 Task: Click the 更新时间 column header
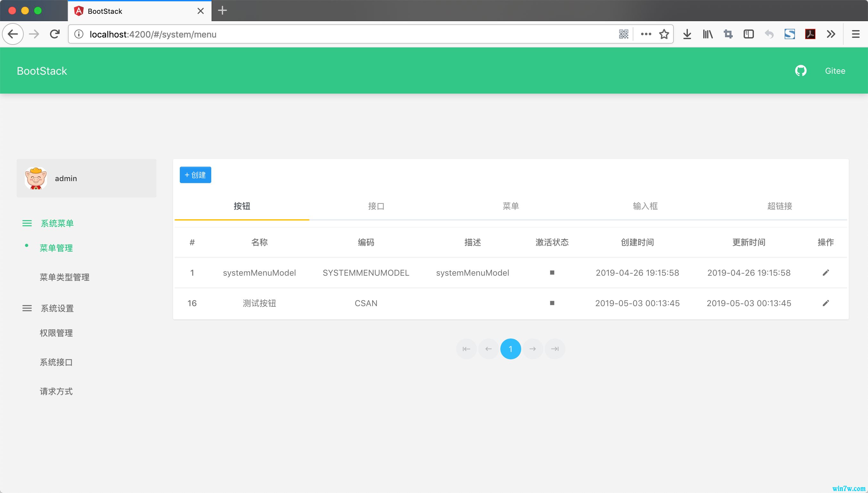pyautogui.click(x=748, y=242)
